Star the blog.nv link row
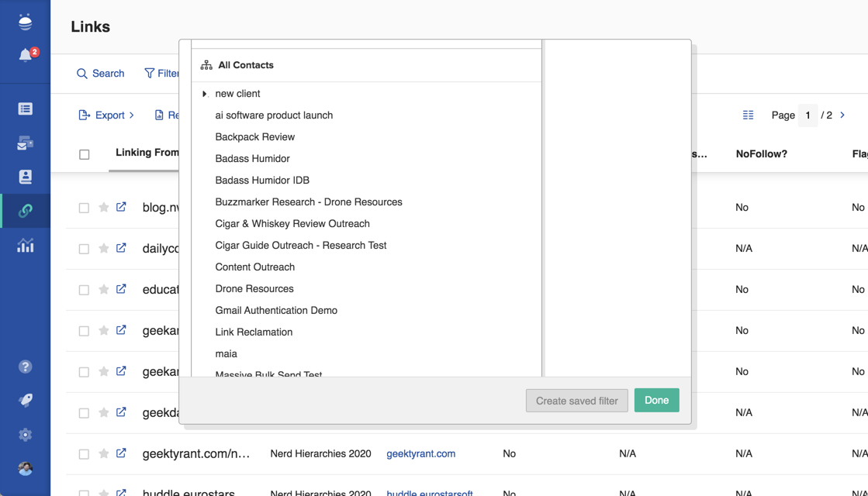The height and width of the screenshot is (496, 868). coord(103,208)
